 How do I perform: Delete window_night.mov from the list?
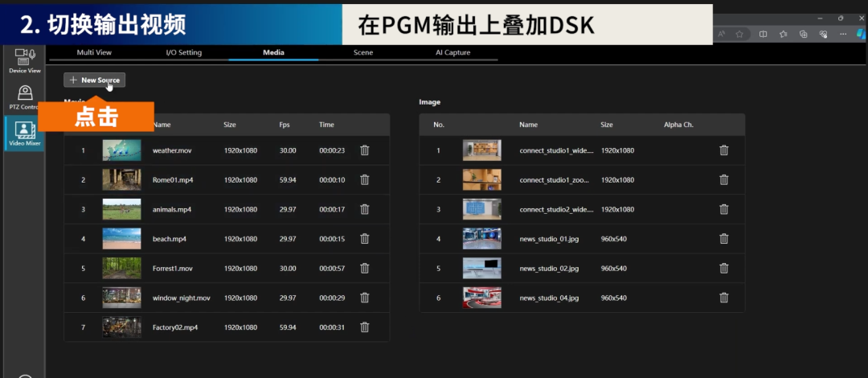point(365,298)
